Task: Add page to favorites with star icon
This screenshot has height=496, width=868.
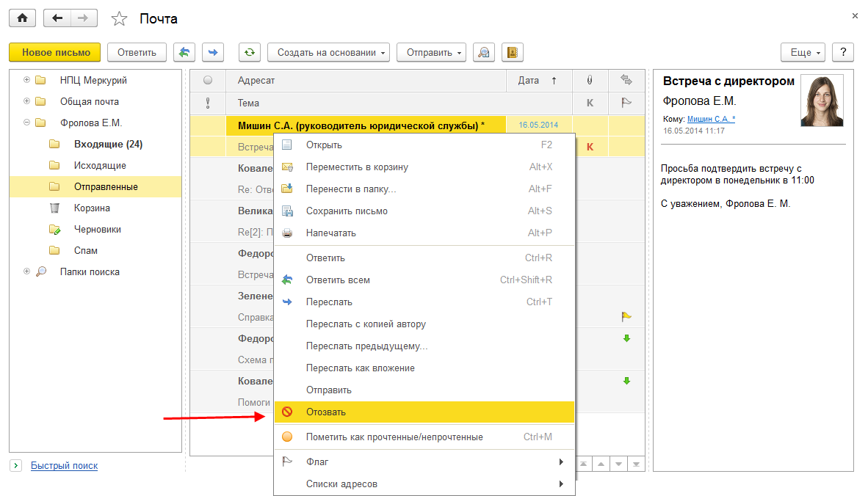Action: pyautogui.click(x=119, y=18)
